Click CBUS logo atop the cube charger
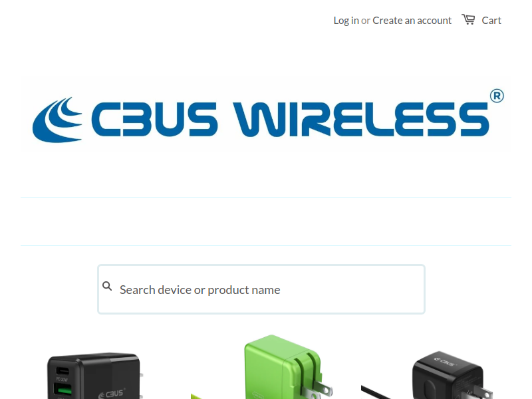 445,362
